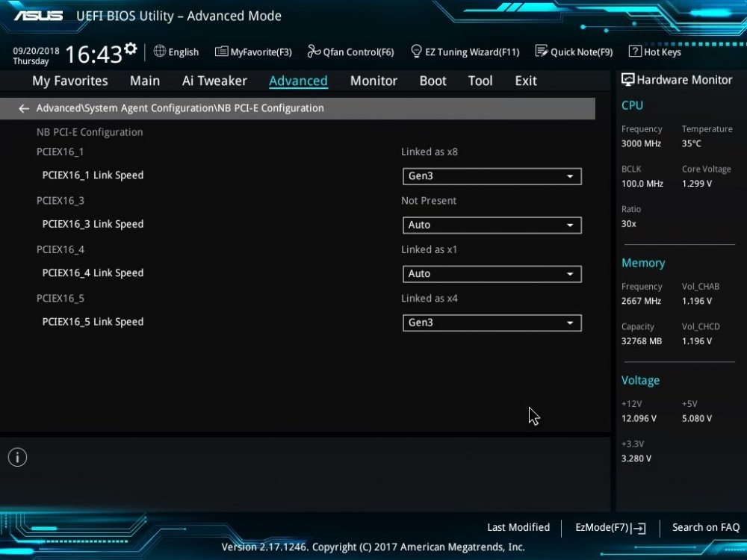The height and width of the screenshot is (560, 747).
Task: Click +3.3V reading 3.280 V
Action: click(636, 458)
